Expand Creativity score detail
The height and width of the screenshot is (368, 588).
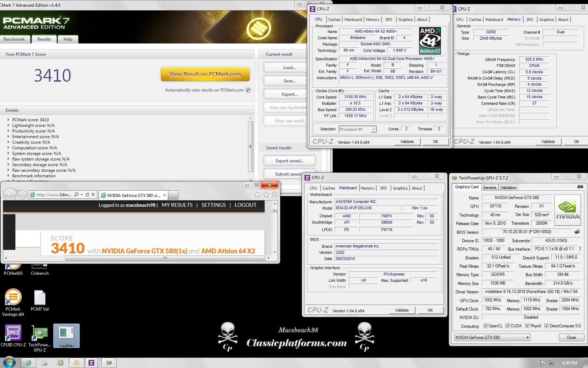coord(8,142)
